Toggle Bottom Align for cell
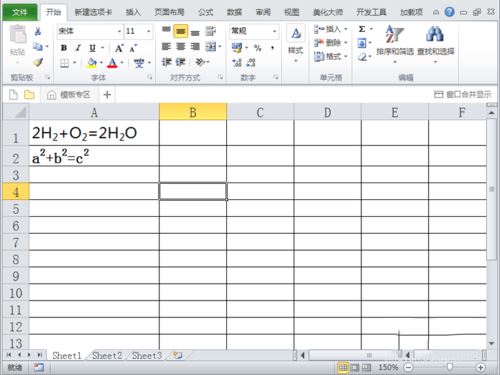Screen dimensions: 500x375 [x=195, y=32]
